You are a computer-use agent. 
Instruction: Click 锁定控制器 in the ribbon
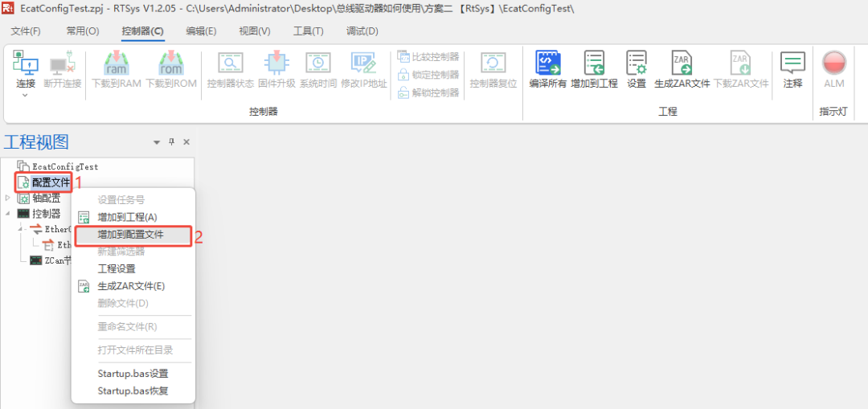[x=428, y=74]
